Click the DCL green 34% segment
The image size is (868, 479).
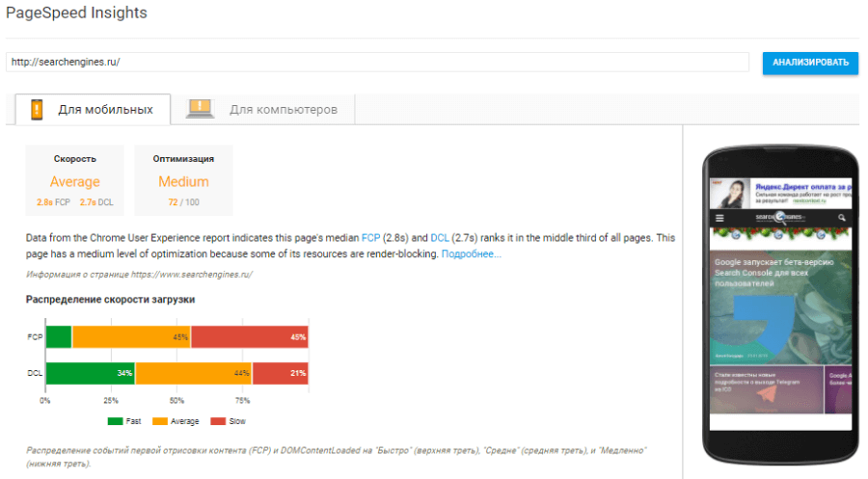pos(91,373)
